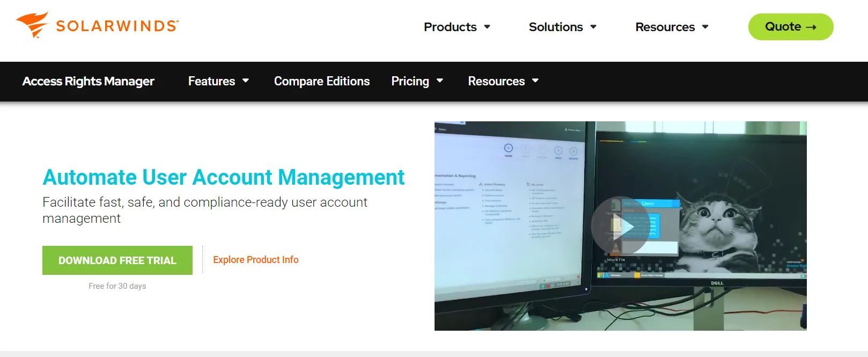Expand the Pricing dropdown arrow
868x357 pixels.
pyautogui.click(x=440, y=81)
